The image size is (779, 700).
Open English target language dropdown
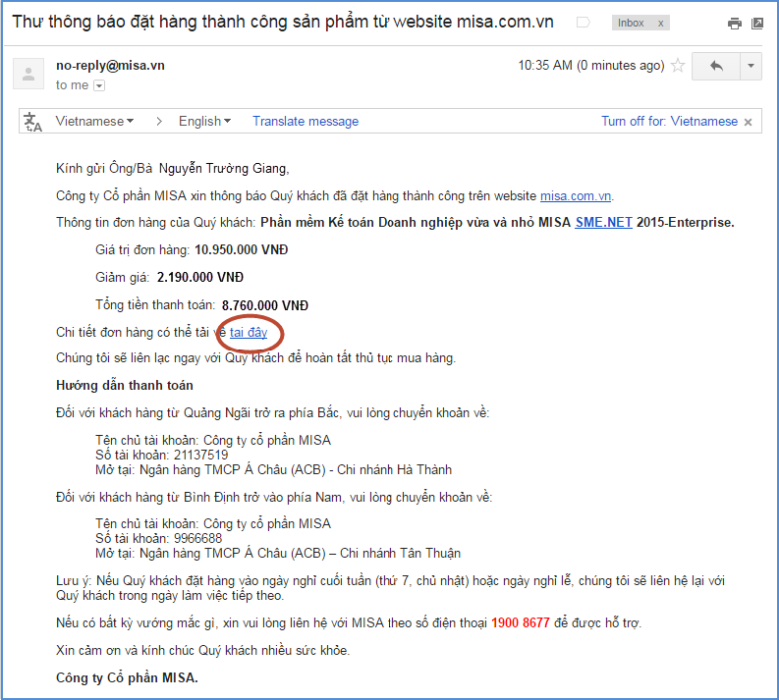coord(204,121)
